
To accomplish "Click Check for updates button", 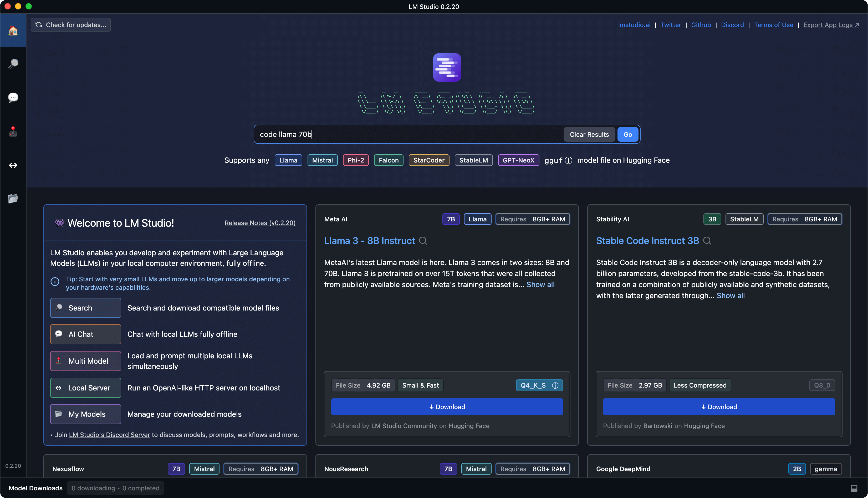I will click(71, 25).
